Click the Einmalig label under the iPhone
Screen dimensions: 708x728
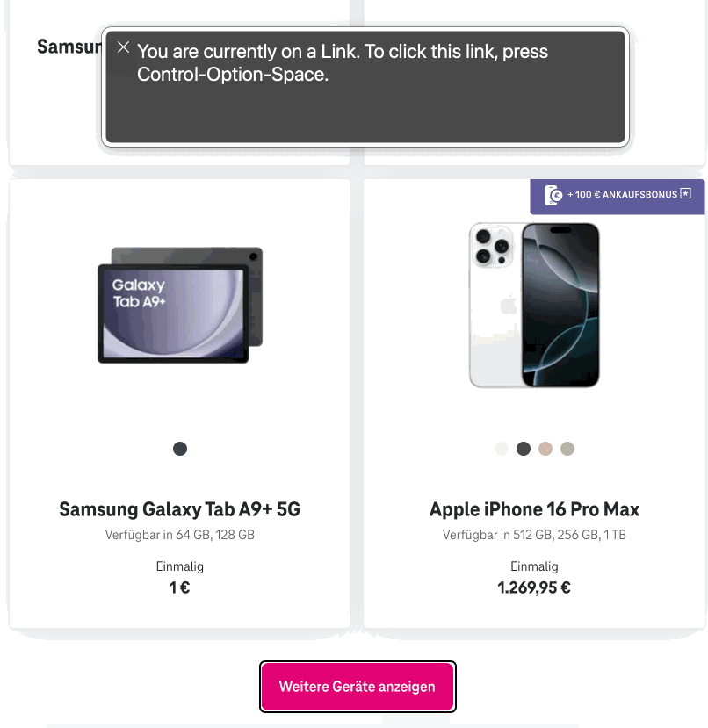point(534,566)
